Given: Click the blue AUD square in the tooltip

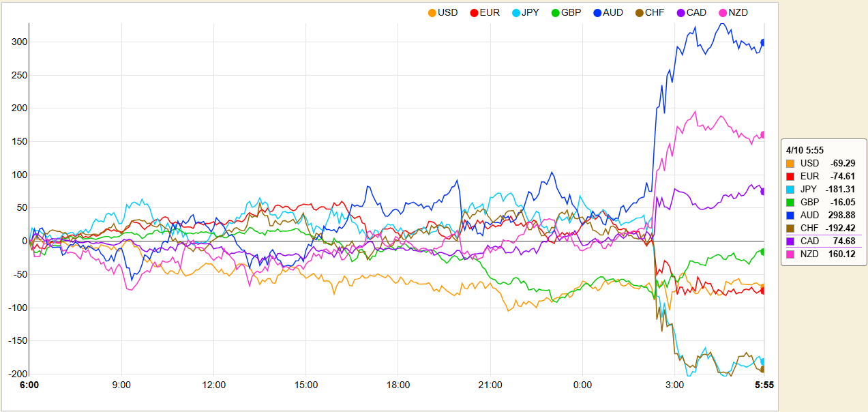Looking at the screenshot, I should point(790,215).
